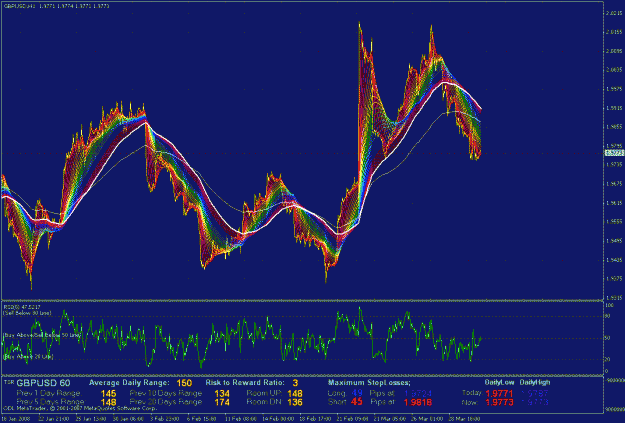Click the Room DN value 136
625x423 pixels.
[x=295, y=402]
